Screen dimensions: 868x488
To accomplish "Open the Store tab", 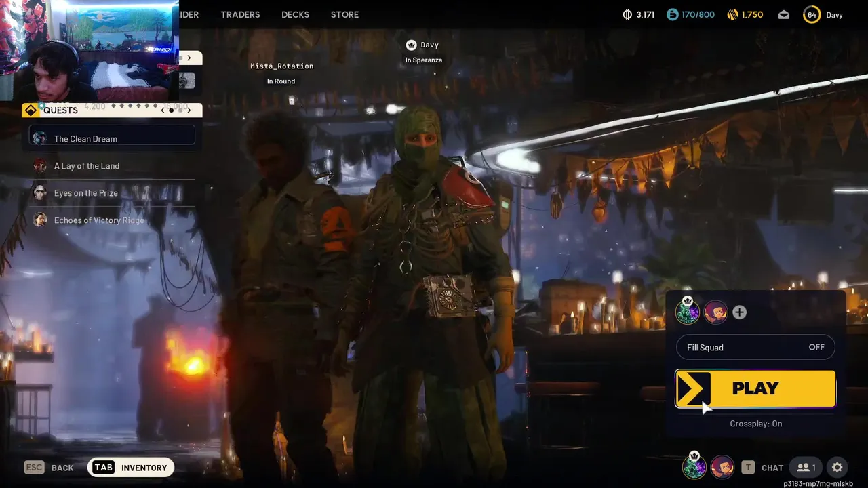I will (x=344, y=14).
